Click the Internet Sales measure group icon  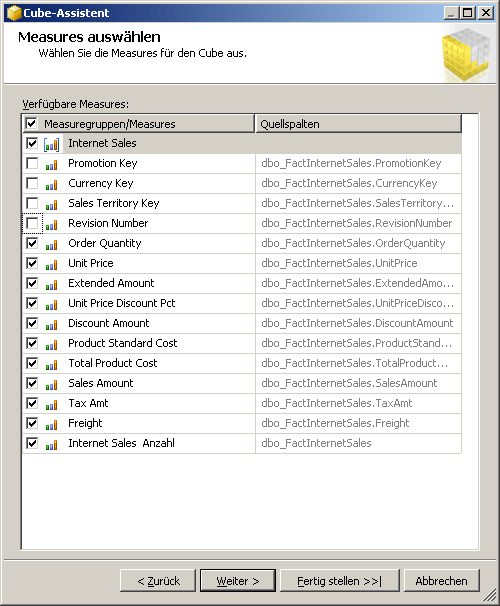pyautogui.click(x=51, y=144)
